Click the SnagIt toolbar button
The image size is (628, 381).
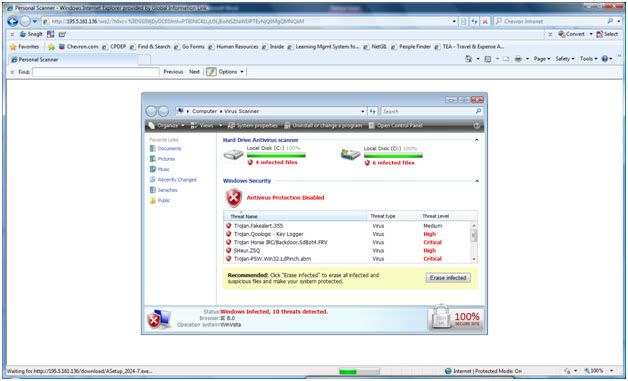(x=31, y=34)
